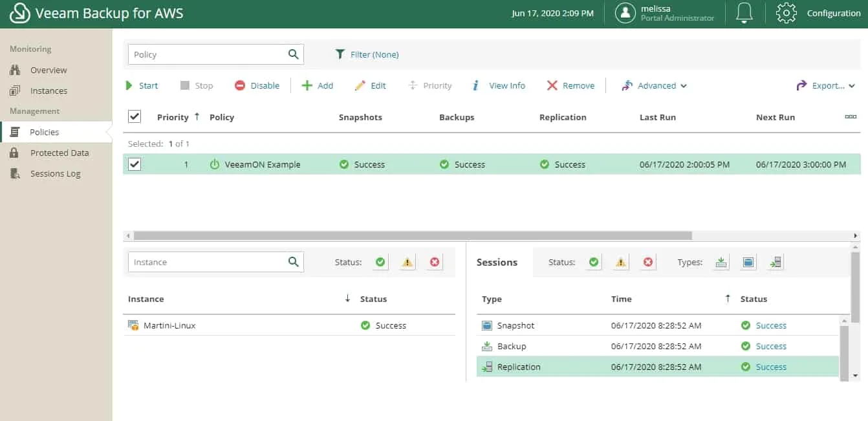Toggle instance error status filter
The width and height of the screenshot is (868, 421).
pos(435,262)
